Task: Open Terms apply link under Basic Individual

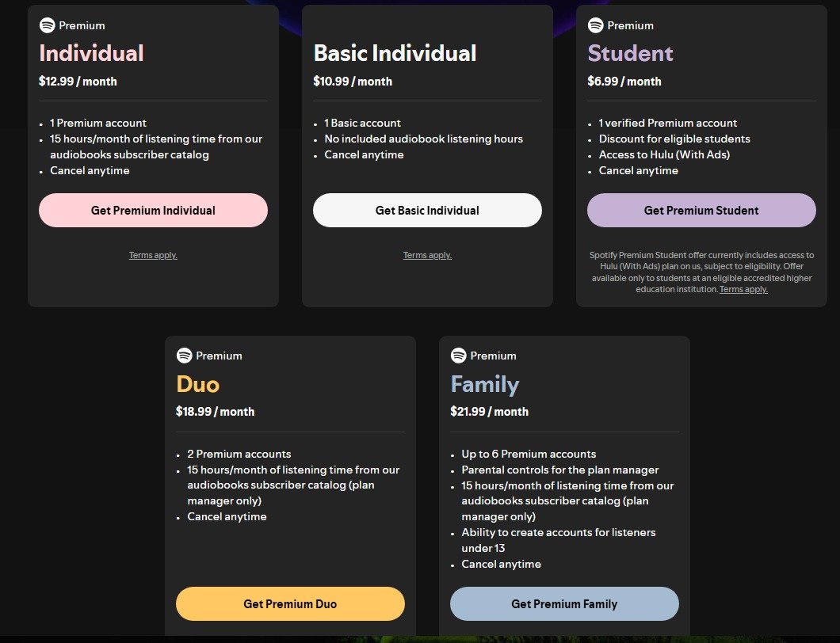Action: (x=427, y=256)
